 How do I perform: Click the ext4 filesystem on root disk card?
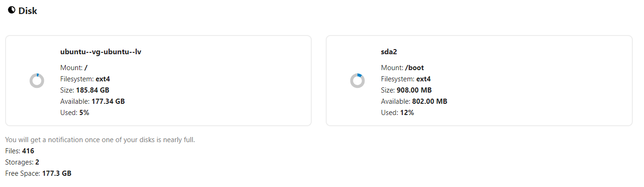tap(103, 79)
